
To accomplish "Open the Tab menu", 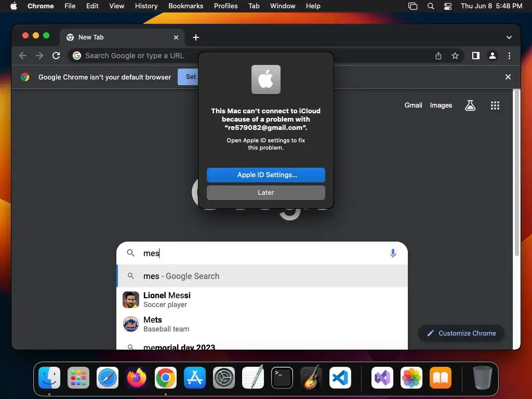I will [254, 6].
